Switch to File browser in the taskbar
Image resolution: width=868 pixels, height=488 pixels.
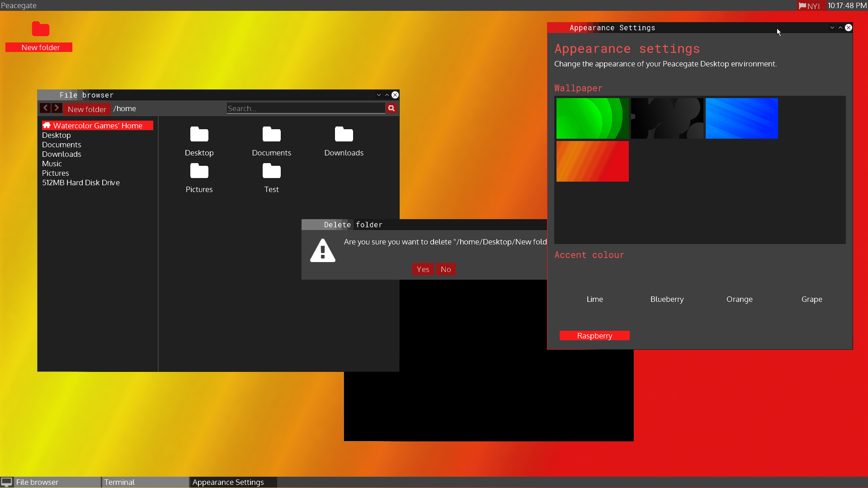[x=57, y=482]
